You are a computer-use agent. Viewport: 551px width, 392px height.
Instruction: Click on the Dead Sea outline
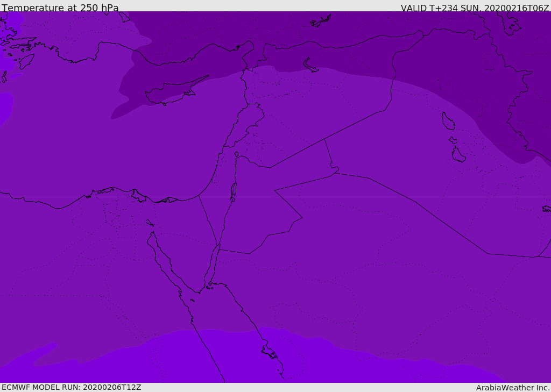pos(234,190)
